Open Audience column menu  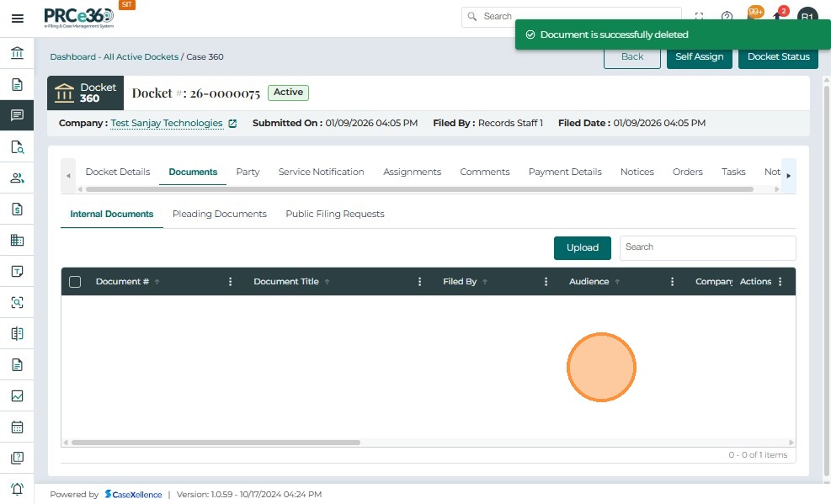672,282
